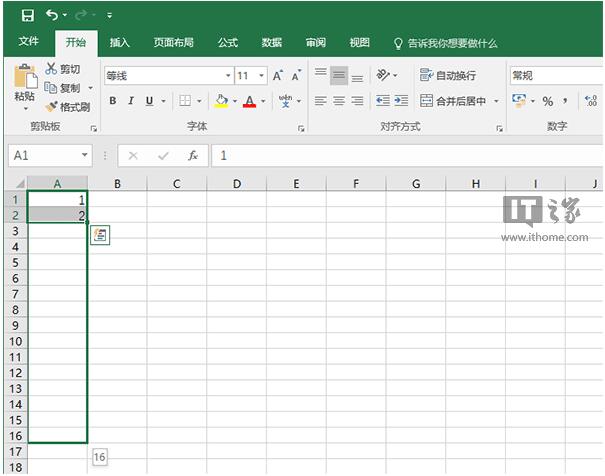Open the font size dropdown showing 11
605x476 pixels.
(251, 76)
